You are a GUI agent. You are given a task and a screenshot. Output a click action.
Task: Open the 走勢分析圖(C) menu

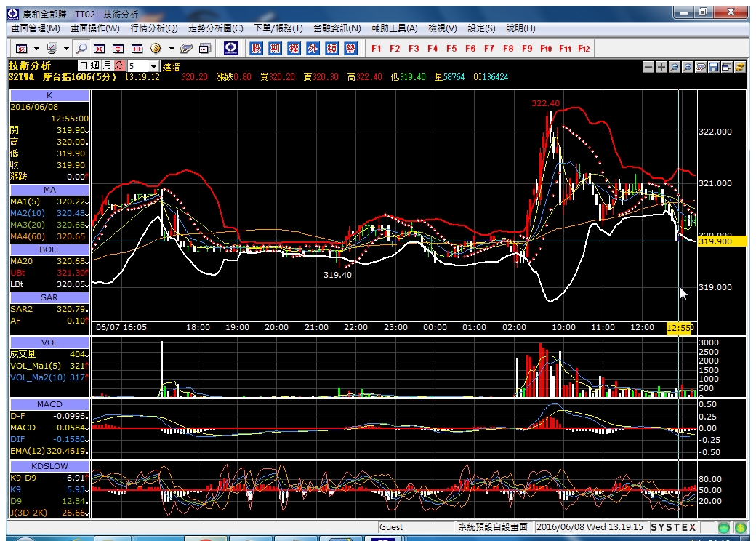pos(215,28)
